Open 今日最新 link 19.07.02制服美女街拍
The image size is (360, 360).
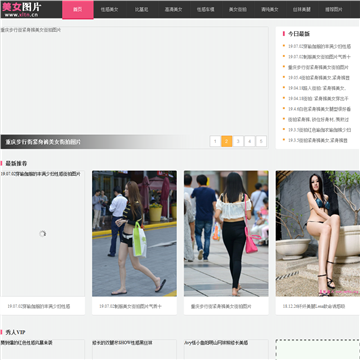coord(319,57)
